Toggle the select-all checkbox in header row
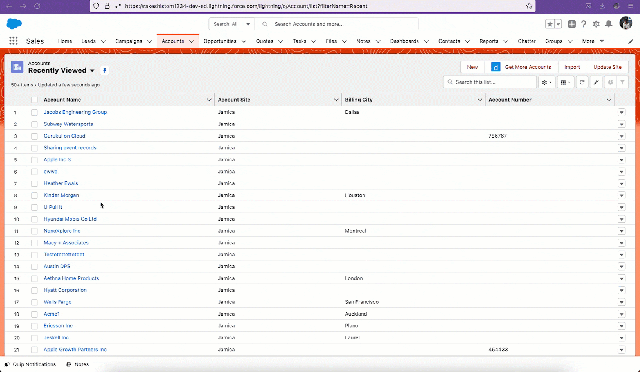This screenshot has width=640, height=372. (34, 100)
